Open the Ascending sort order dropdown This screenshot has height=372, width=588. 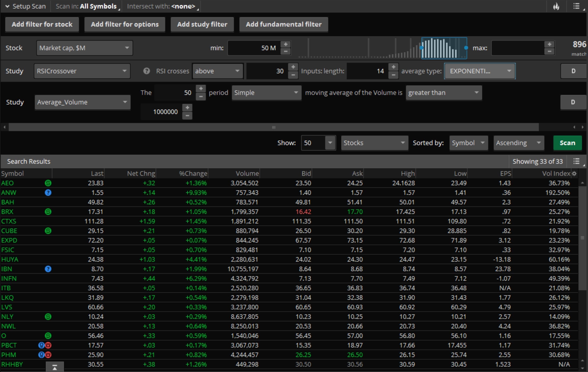519,143
